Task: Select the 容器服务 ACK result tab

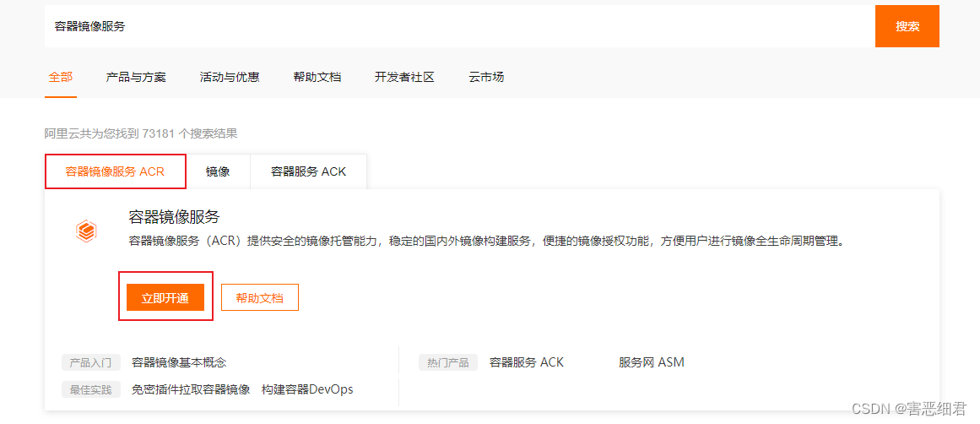Action: tap(308, 171)
